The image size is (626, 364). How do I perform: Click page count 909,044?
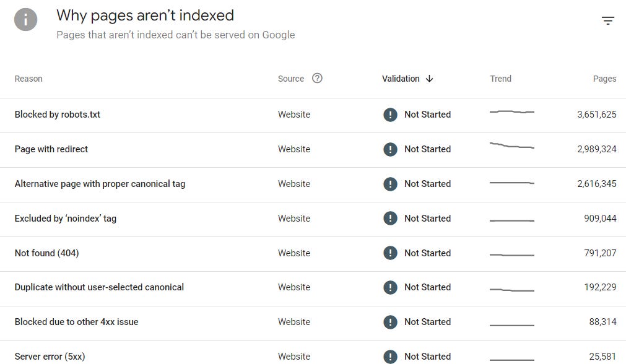coord(600,219)
